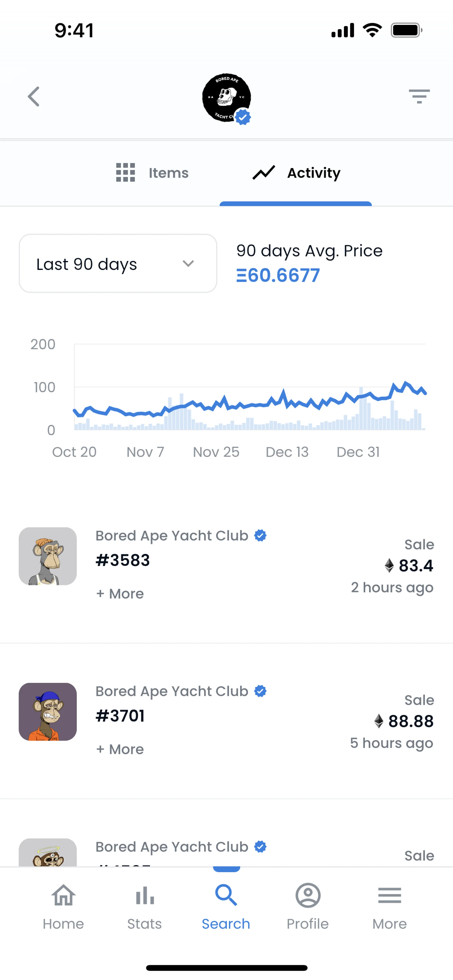Open the Profile icon
453x980 pixels.
click(x=308, y=896)
